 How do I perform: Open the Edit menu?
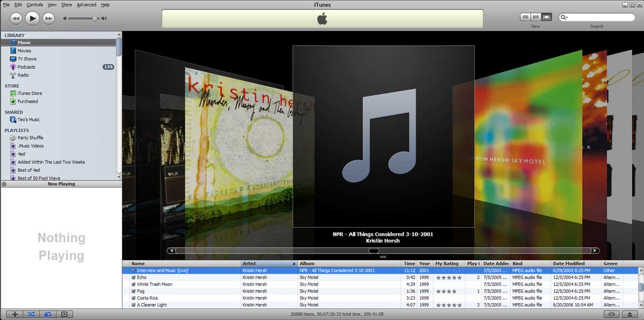pyautogui.click(x=18, y=5)
